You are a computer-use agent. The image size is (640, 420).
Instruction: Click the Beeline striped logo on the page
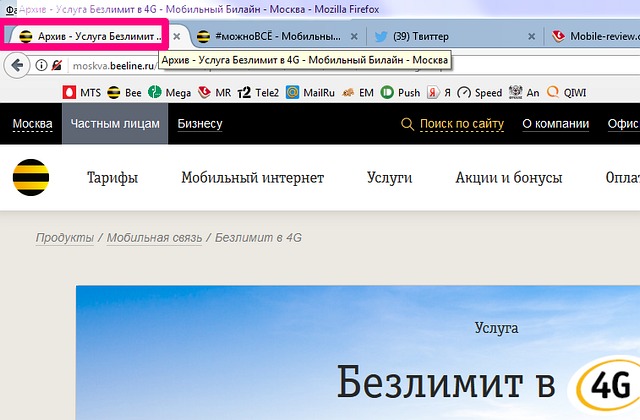pos(31,177)
